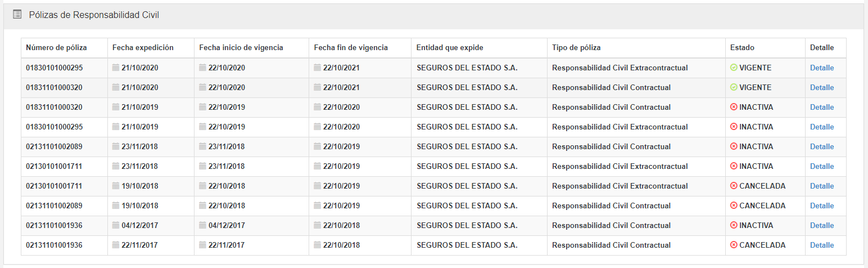The width and height of the screenshot is (868, 268).
Task: Click calendar icon beside start date 22/11/2017
Action: click(x=203, y=245)
